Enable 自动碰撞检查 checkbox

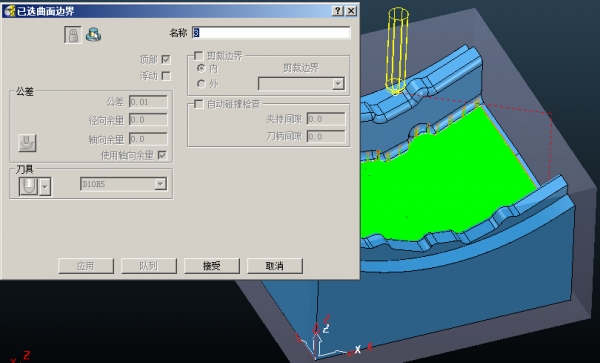[199, 104]
